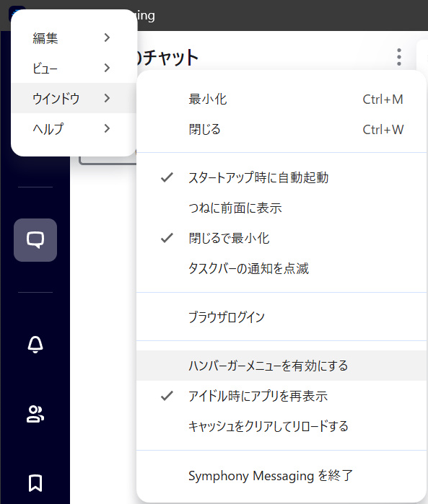The width and height of the screenshot is (428, 504).
Task: Expand chevron next to ビュー
Action: coord(107,68)
